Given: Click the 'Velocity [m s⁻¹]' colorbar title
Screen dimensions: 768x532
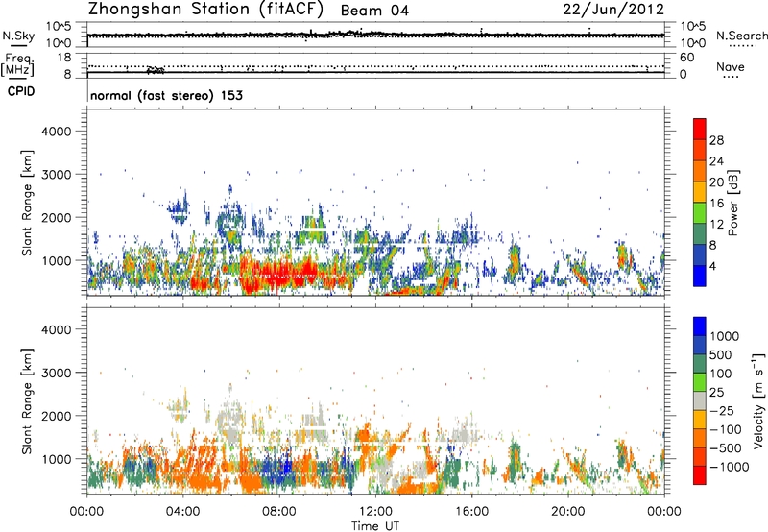Looking at the screenshot, I should (758, 400).
